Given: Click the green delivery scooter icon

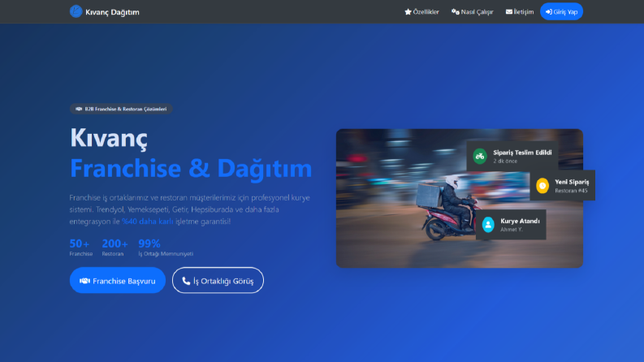Looking at the screenshot, I should [x=480, y=156].
